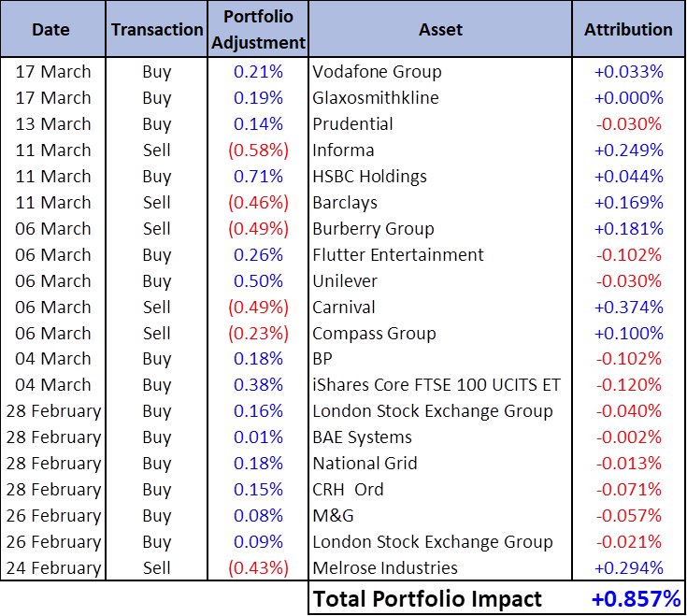
Task: Click the (0.43%) adjustment value
Action: (258, 568)
